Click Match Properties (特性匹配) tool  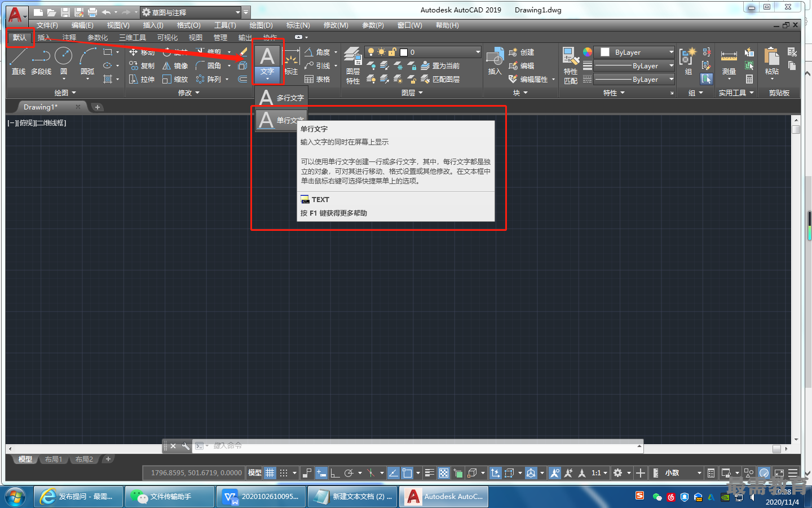point(571,65)
